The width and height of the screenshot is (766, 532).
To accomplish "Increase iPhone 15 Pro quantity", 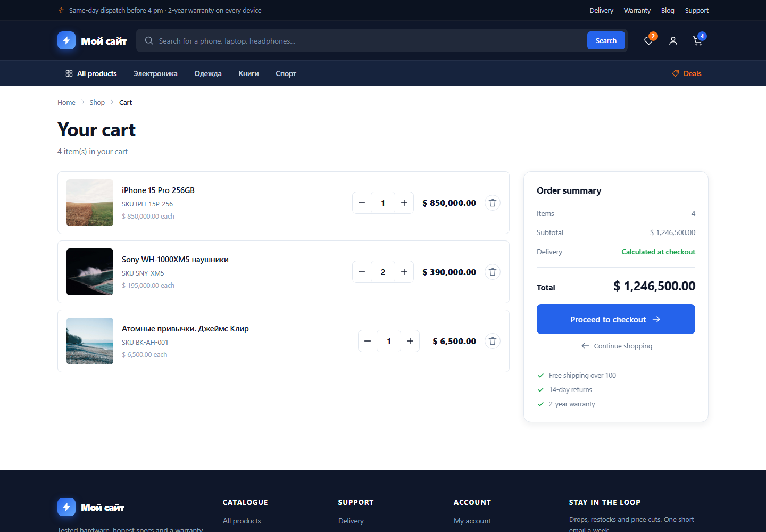I will [x=404, y=203].
